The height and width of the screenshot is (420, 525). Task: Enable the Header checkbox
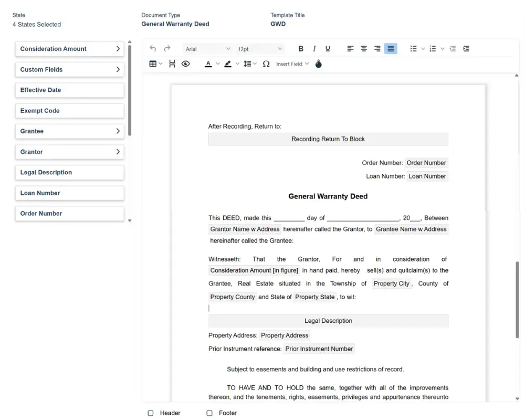click(x=151, y=413)
